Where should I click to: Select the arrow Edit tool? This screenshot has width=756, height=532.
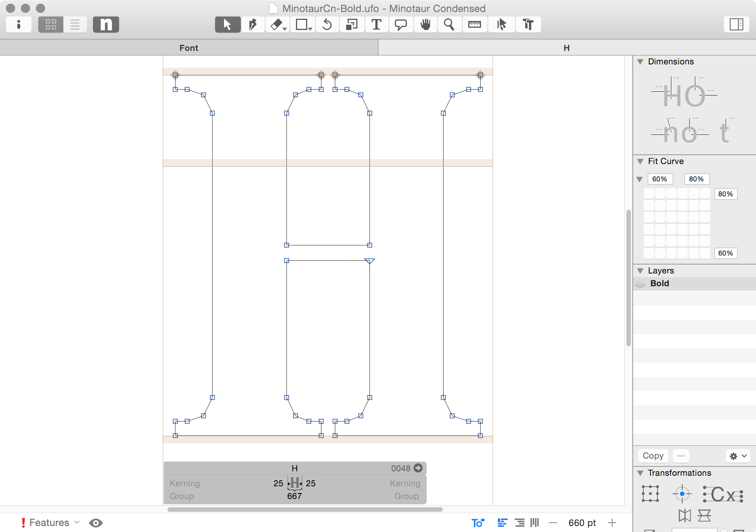pos(227,25)
